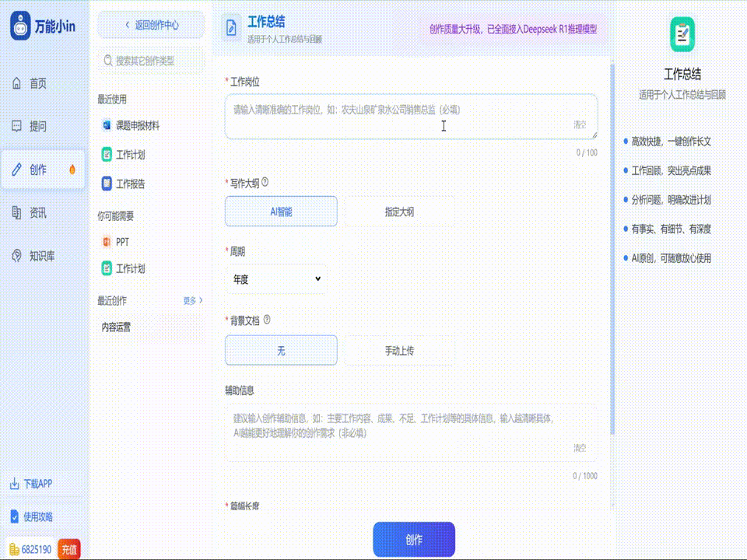The height and width of the screenshot is (560, 747).
Task: Open the 周期 年度 dropdown
Action: pyautogui.click(x=276, y=279)
